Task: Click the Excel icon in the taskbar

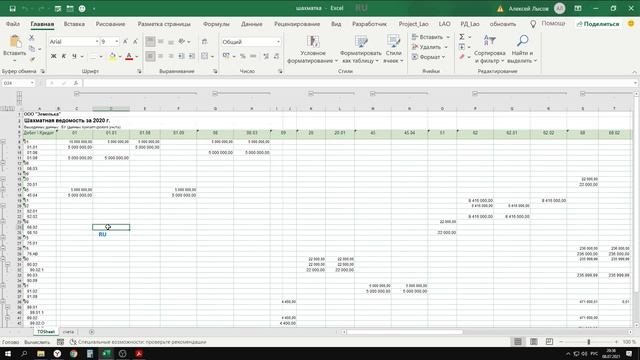Action: tap(106, 353)
